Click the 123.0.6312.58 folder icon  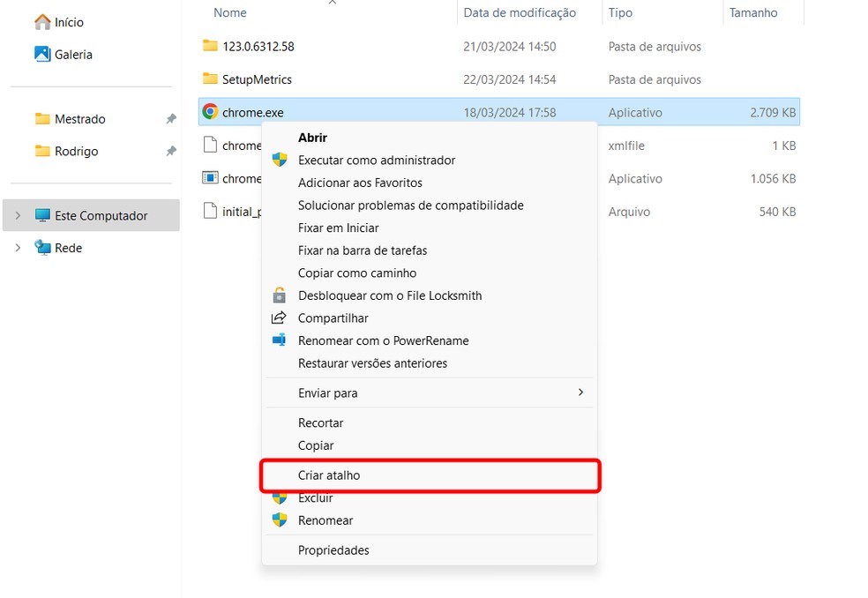coord(210,46)
